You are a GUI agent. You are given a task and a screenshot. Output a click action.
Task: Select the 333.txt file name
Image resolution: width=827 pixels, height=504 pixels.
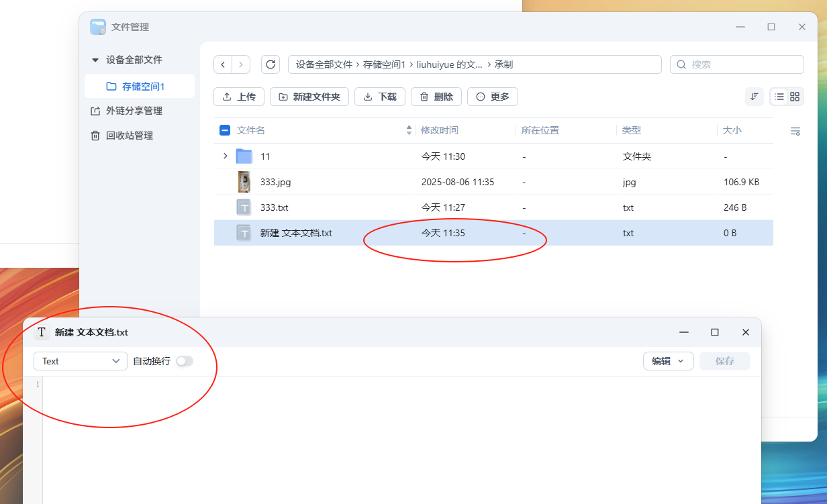click(274, 207)
